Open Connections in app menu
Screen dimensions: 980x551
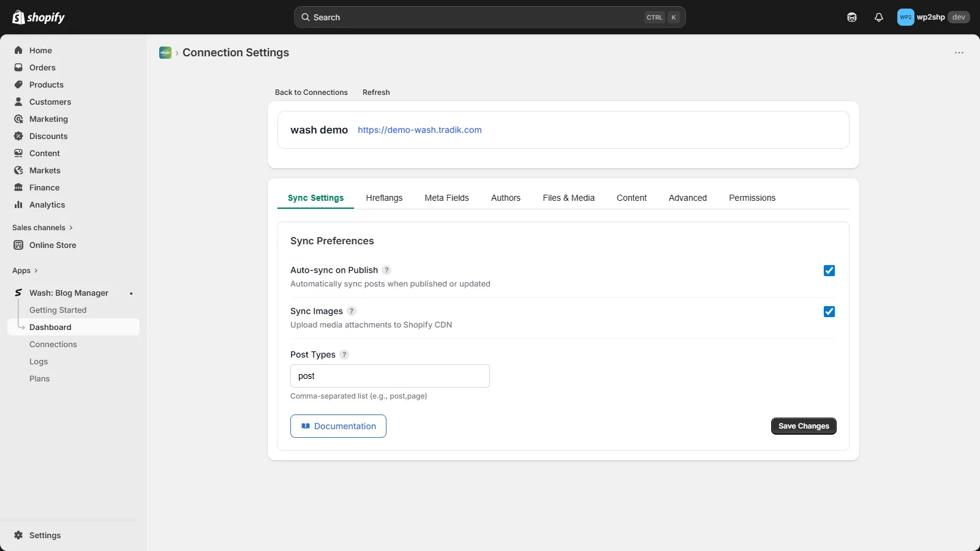pos(53,345)
